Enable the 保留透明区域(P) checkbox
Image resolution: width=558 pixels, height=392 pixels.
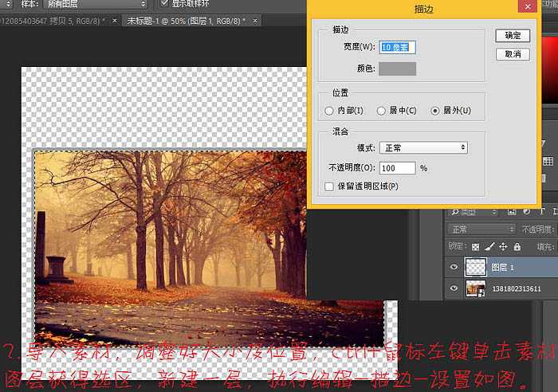(328, 186)
